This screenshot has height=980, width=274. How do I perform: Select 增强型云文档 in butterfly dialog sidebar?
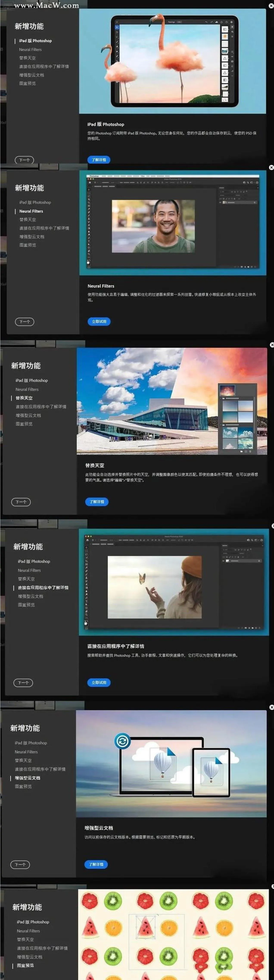pyautogui.click(x=30, y=596)
